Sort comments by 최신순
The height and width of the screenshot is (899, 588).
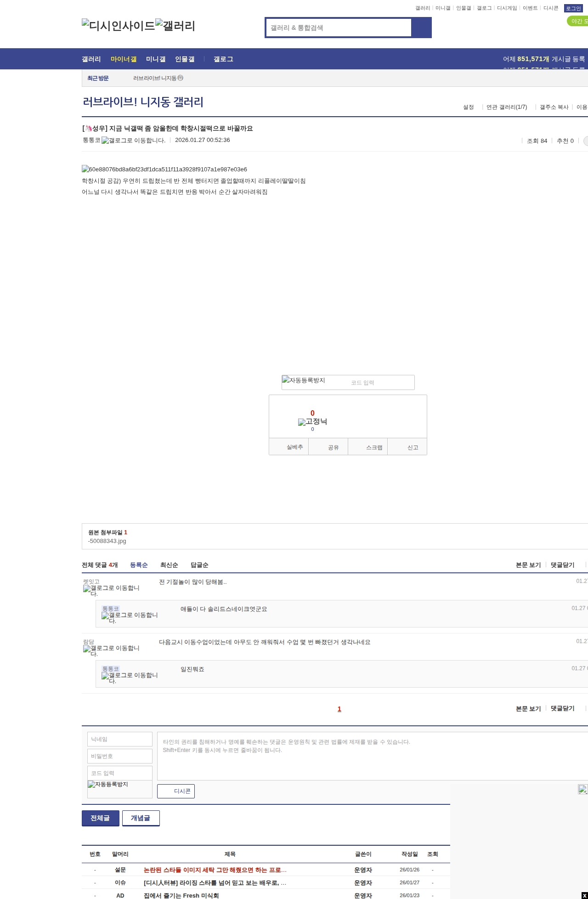169,565
